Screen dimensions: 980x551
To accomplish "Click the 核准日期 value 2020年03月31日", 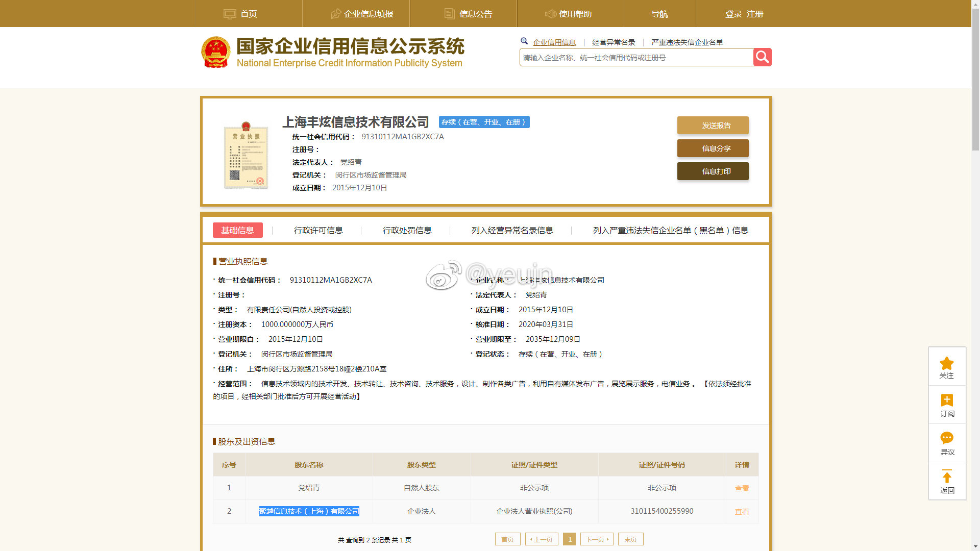I will (x=546, y=324).
